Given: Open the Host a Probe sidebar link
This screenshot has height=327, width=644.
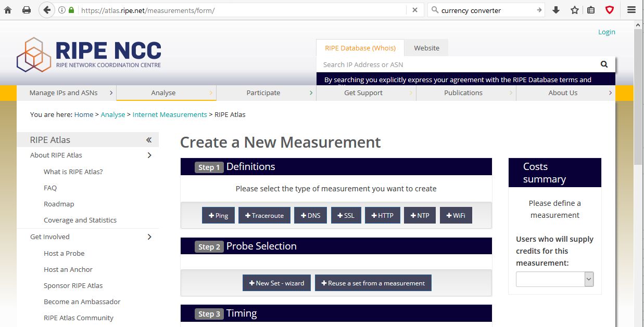Looking at the screenshot, I should pos(64,253).
